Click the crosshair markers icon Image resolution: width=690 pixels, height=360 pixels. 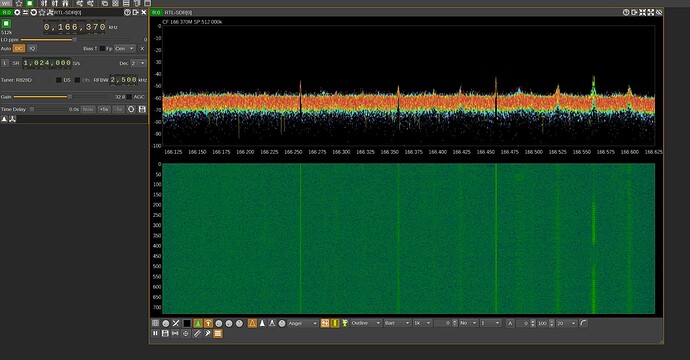point(186,334)
